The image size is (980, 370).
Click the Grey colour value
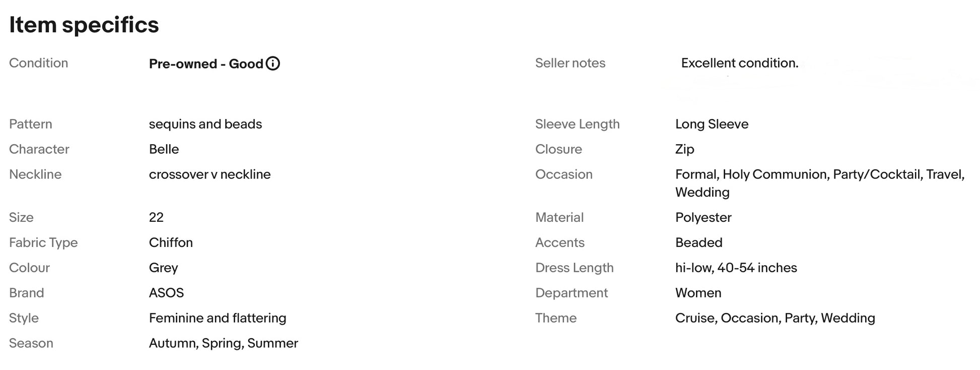click(163, 268)
